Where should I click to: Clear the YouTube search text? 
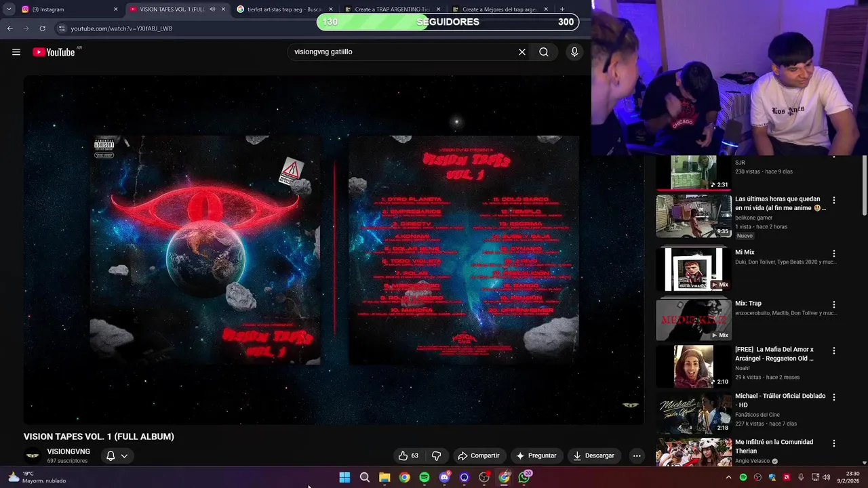(x=522, y=52)
